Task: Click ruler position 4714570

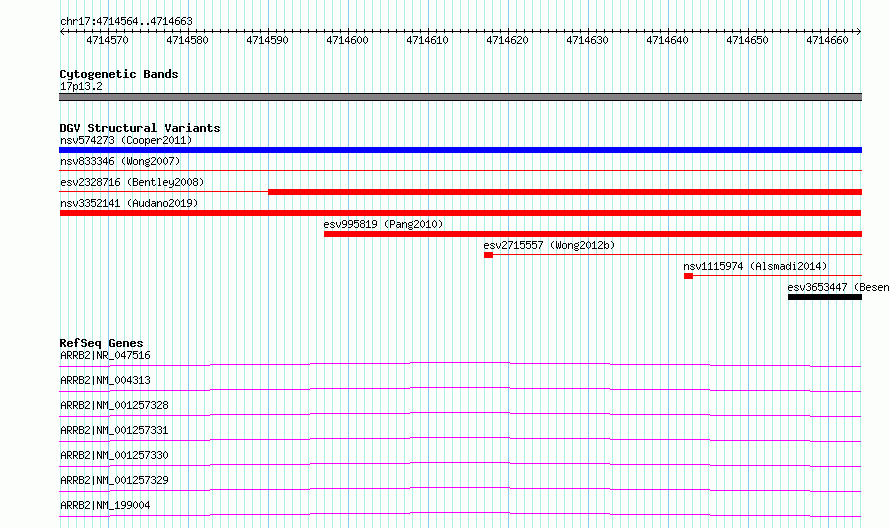Action: (x=107, y=40)
